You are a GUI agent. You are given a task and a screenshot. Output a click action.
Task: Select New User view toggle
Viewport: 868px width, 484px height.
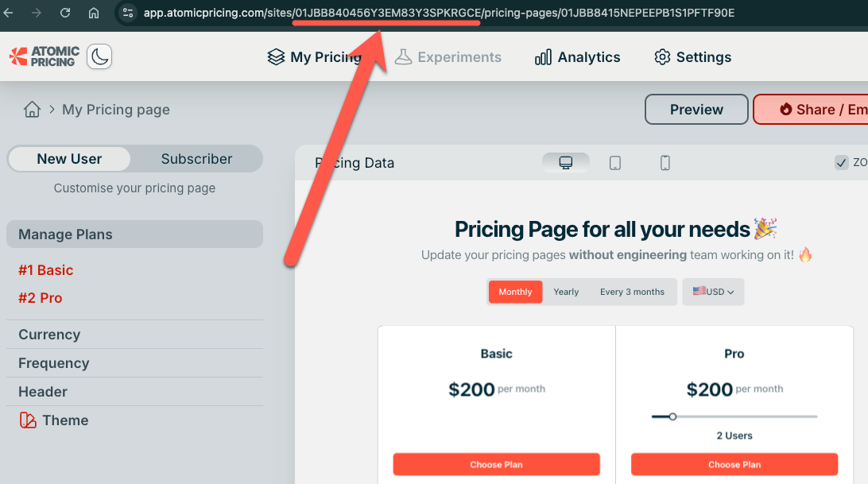tap(69, 159)
